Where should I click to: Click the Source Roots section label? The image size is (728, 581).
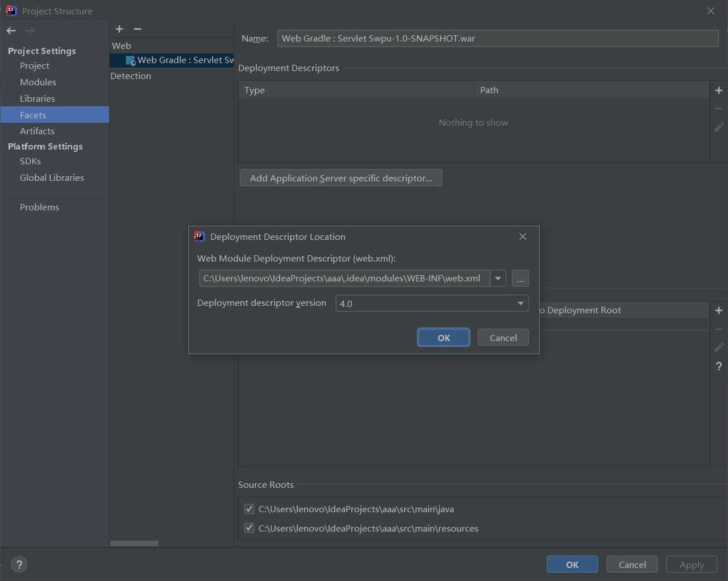click(266, 485)
